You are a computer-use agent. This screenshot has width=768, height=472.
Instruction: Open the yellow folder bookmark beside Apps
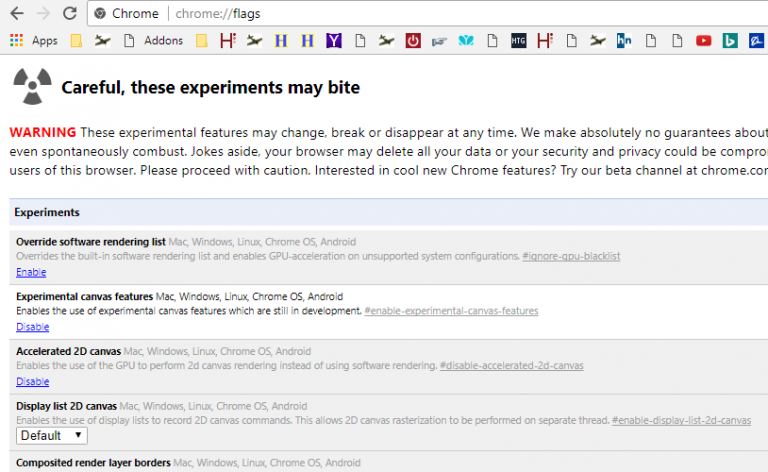coord(76,41)
